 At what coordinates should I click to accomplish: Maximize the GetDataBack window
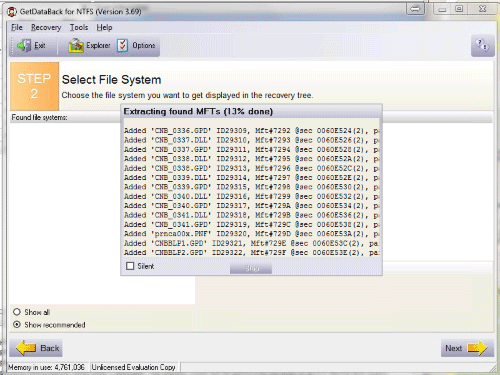coord(459,9)
